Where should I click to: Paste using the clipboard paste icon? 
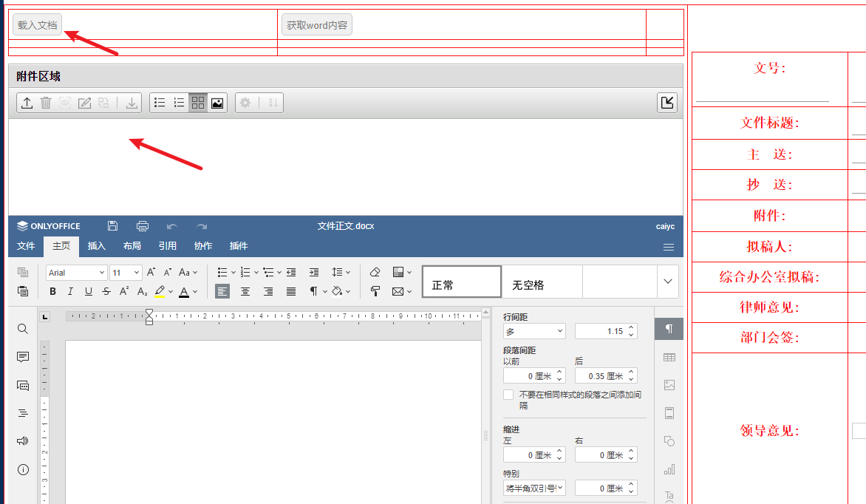(x=23, y=290)
